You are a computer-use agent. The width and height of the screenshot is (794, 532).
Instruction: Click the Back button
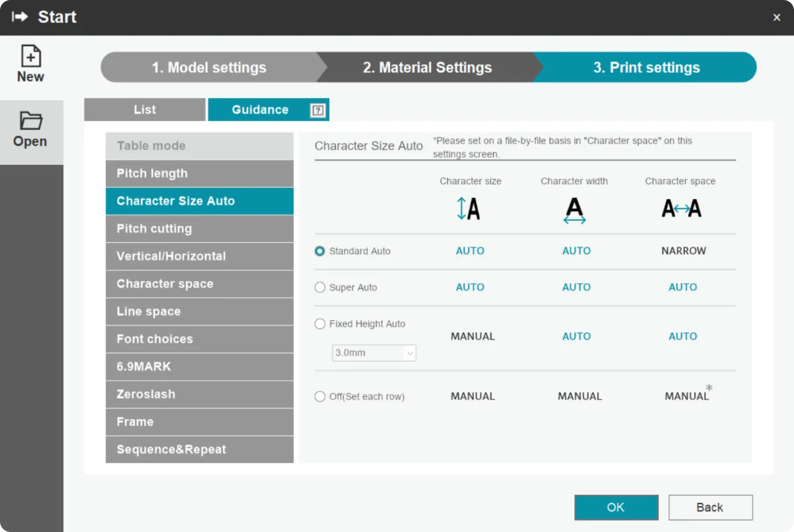[710, 508]
